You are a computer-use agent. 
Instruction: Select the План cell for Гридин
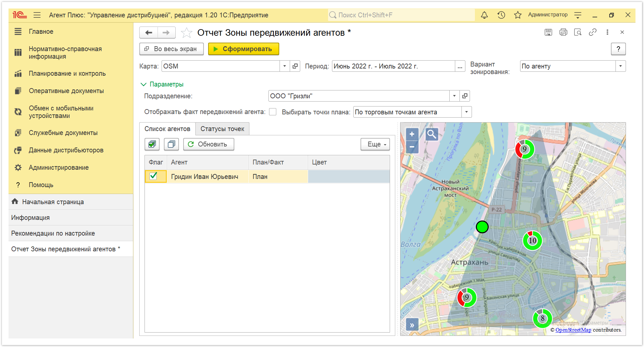[278, 176]
